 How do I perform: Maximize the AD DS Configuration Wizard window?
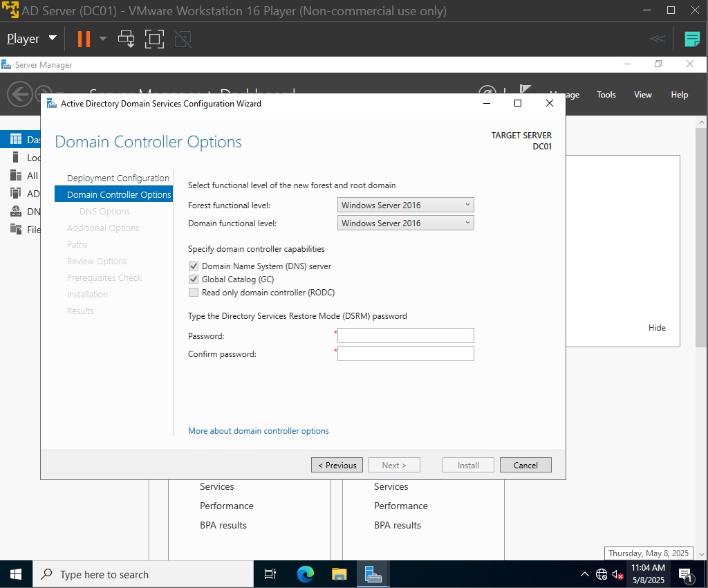[518, 104]
